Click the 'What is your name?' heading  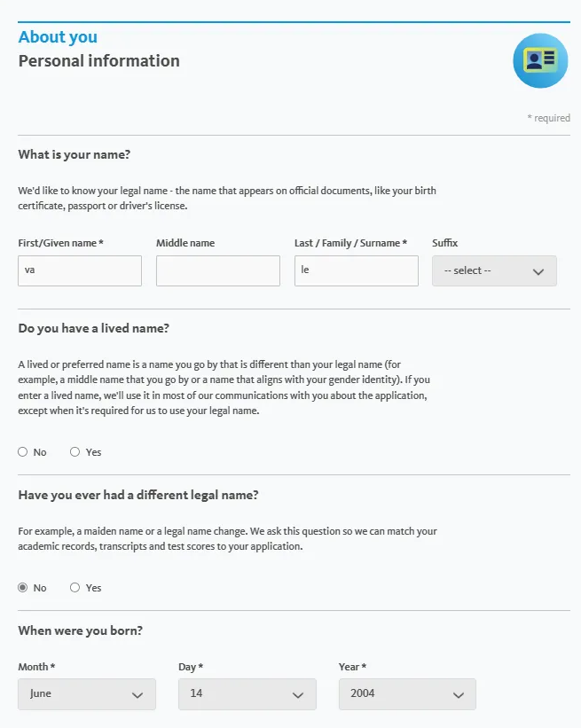[75, 155]
